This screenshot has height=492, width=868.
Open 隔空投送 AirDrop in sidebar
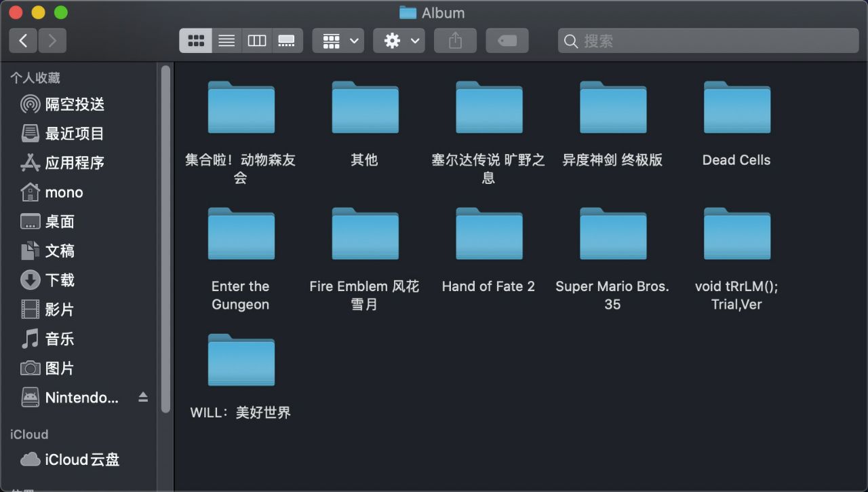(x=63, y=105)
